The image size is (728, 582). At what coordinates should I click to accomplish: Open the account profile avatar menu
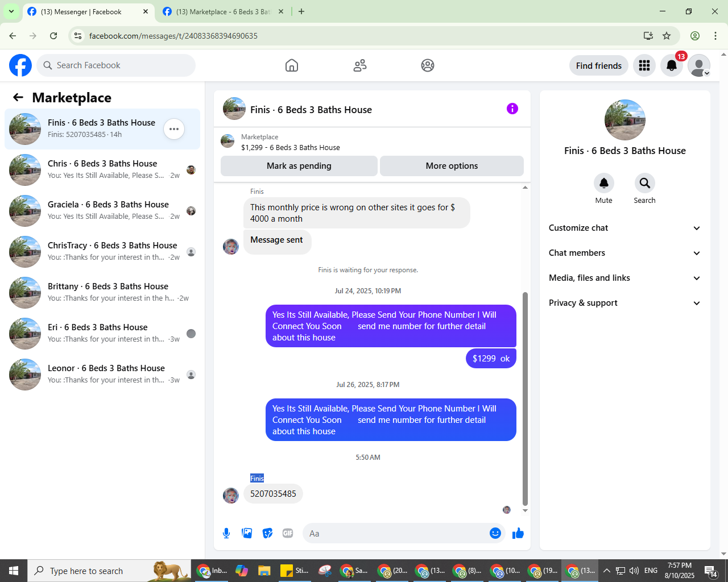click(699, 65)
